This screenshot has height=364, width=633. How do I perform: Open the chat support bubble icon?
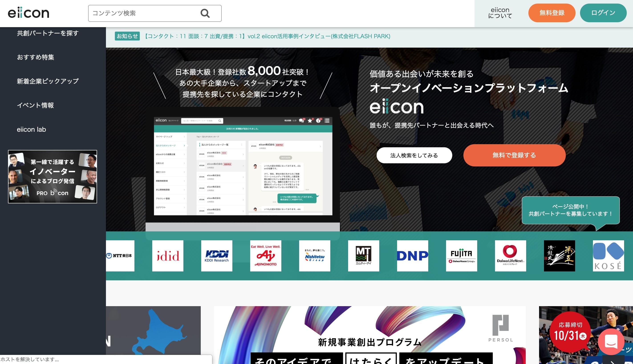click(x=611, y=342)
